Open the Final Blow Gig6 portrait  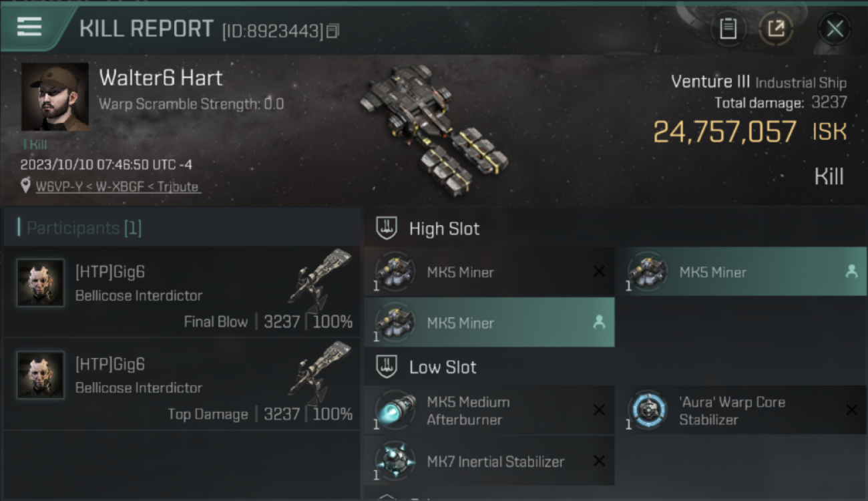[41, 283]
